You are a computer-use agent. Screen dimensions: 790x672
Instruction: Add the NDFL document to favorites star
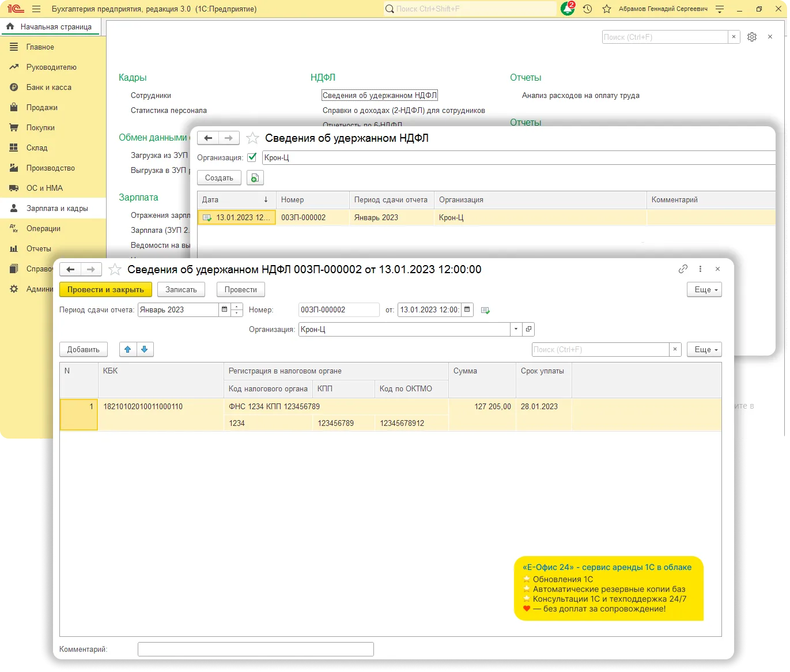coord(115,270)
